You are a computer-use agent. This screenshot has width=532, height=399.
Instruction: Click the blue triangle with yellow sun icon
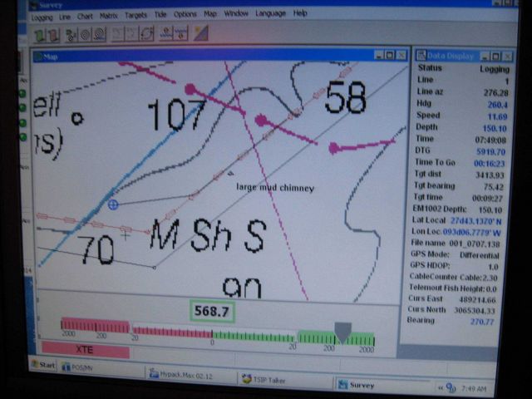(201, 33)
